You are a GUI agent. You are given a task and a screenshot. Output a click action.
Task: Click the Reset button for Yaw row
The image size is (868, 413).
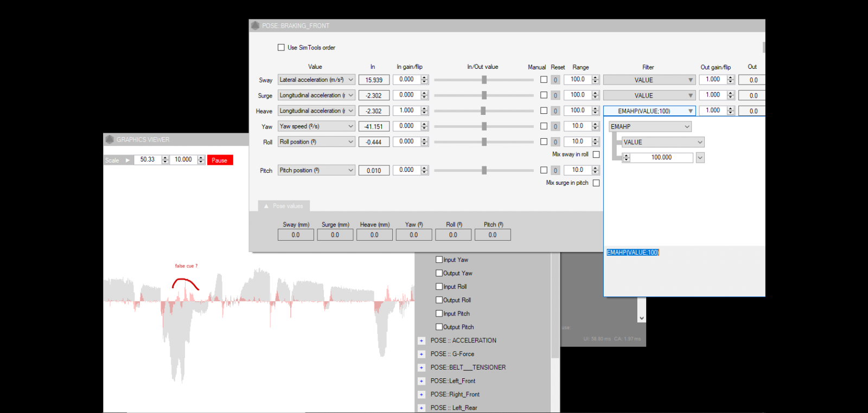click(555, 127)
